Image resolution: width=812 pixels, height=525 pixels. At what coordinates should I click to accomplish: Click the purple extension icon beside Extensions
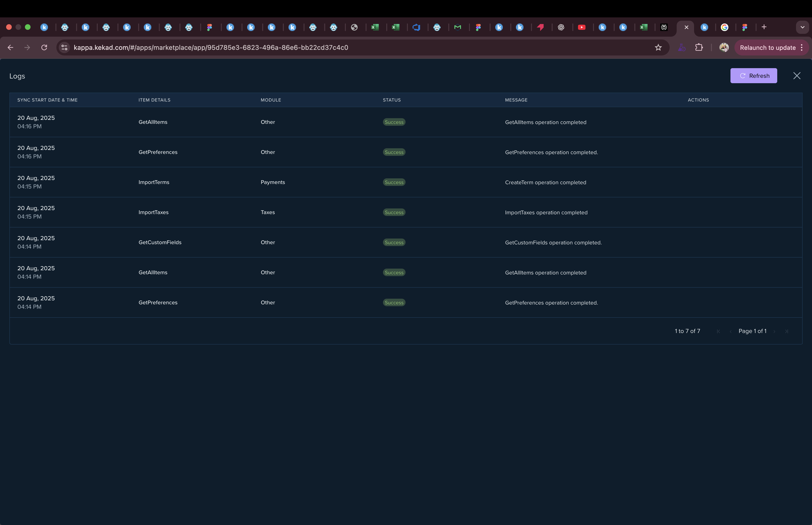tap(682, 48)
